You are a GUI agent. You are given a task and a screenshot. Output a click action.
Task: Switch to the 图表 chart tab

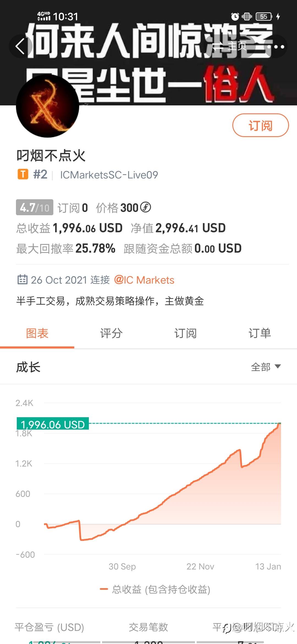click(37, 334)
